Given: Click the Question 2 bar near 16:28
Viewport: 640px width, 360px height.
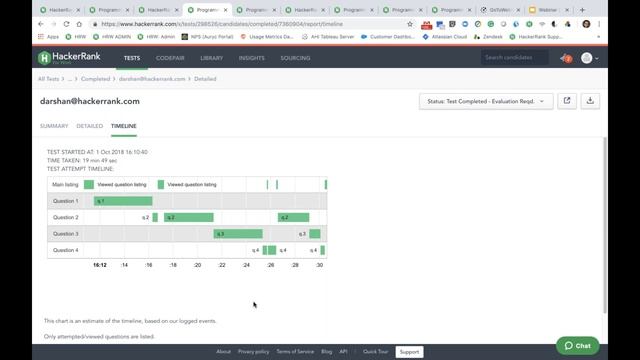Looking at the screenshot, I should point(293,217).
